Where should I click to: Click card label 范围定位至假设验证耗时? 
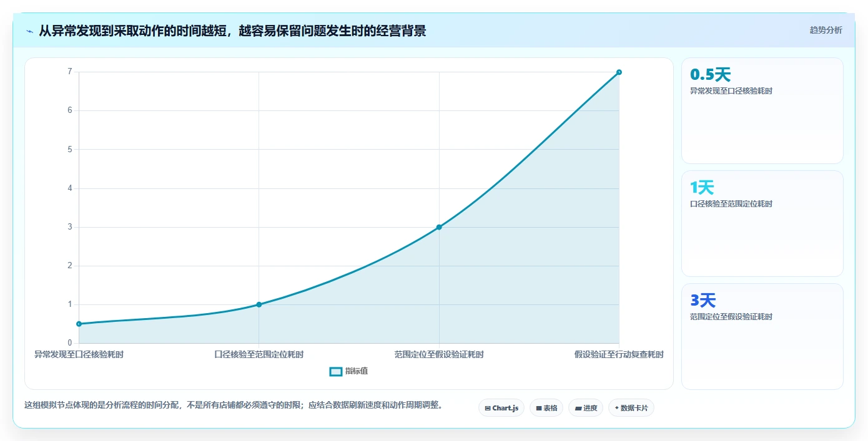tap(731, 317)
